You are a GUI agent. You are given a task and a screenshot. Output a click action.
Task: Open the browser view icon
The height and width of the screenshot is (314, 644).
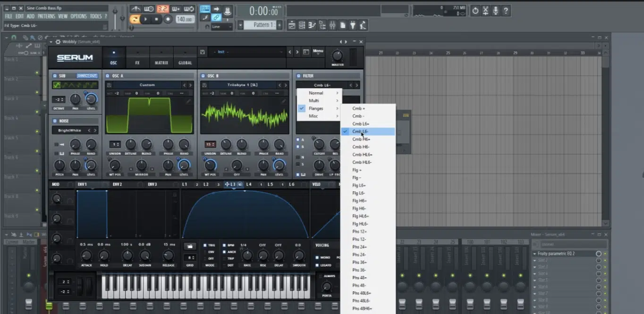[322, 25]
